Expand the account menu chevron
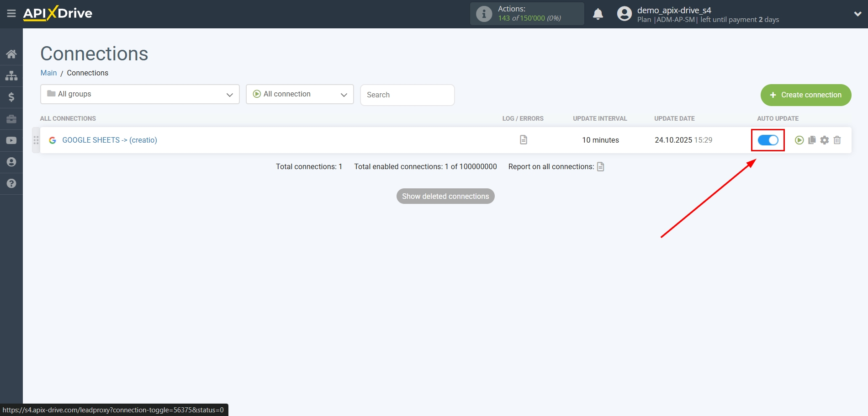 coord(857,14)
